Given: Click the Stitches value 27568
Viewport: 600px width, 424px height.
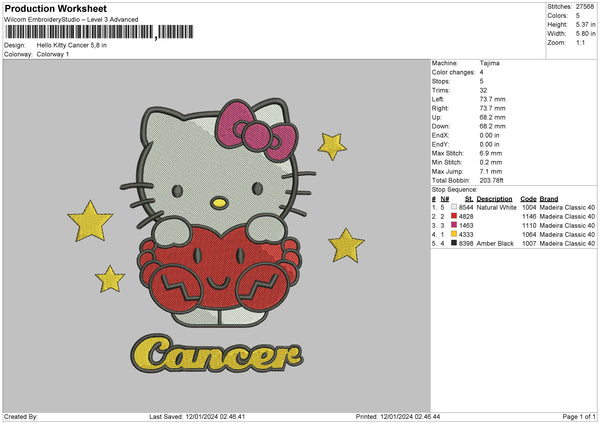Looking at the screenshot, I should [586, 6].
